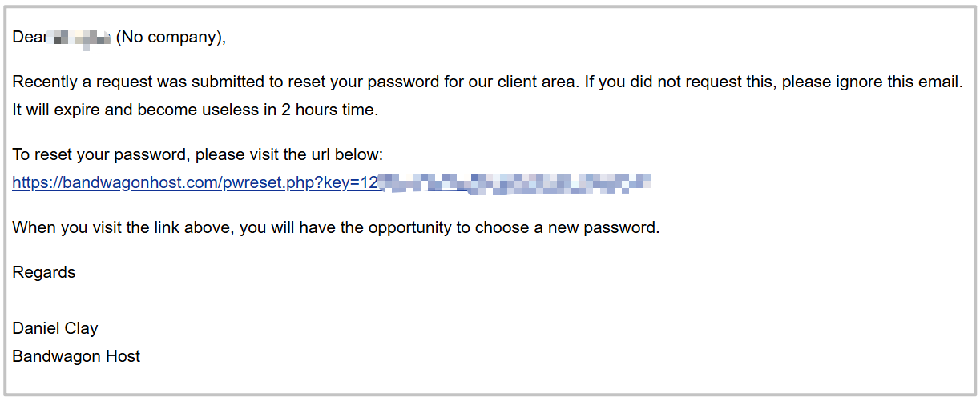Click "pwreset.php" within the reset URL
Image resolution: width=980 pixels, height=401 pixels.
pos(272,183)
